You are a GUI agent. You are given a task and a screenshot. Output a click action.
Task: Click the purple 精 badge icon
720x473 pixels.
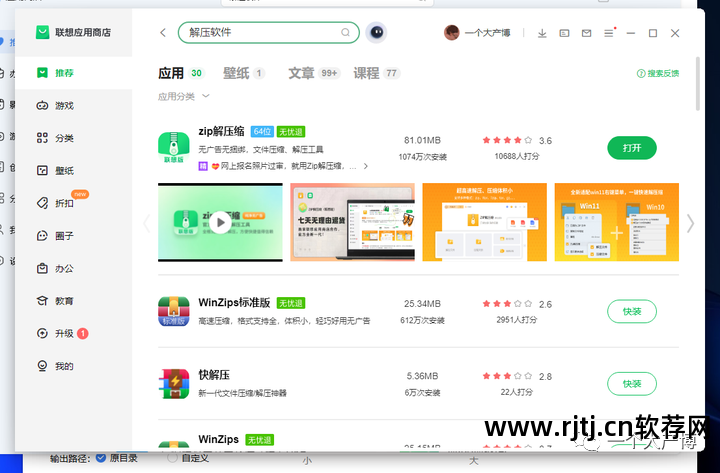[203, 166]
